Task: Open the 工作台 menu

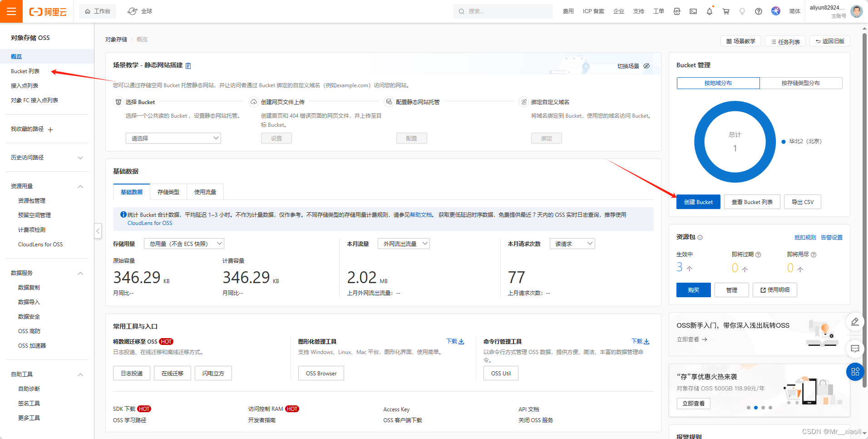Action: (98, 11)
